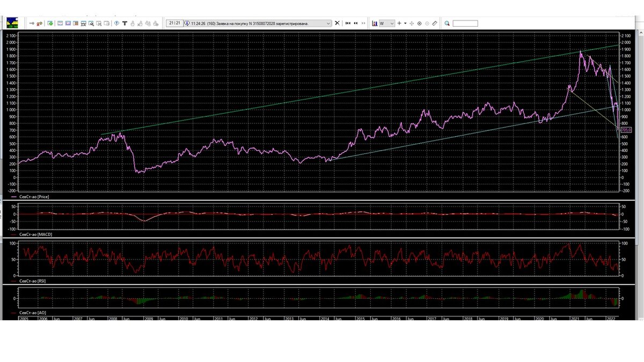Click the message info icon beside 11:24:26

coord(187,23)
